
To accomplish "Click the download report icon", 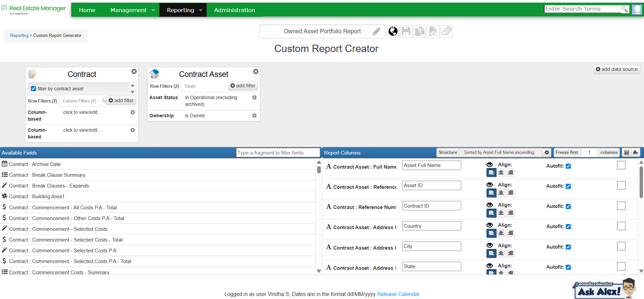I will point(433,32).
